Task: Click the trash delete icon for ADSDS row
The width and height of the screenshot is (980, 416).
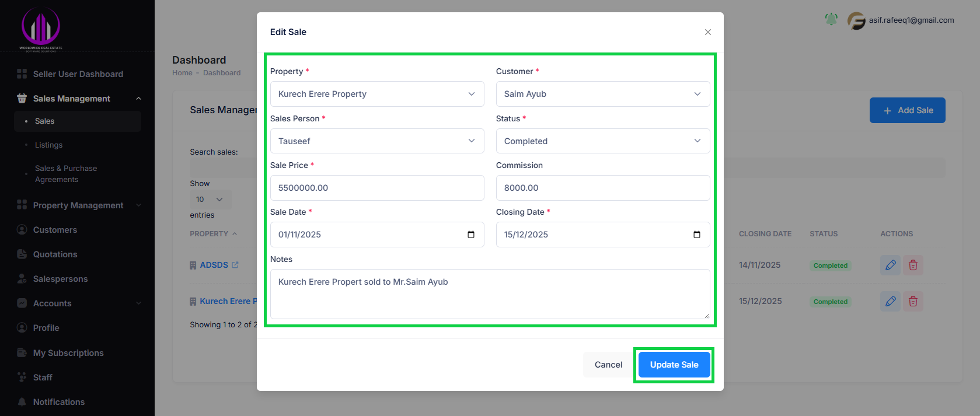Action: [913, 265]
